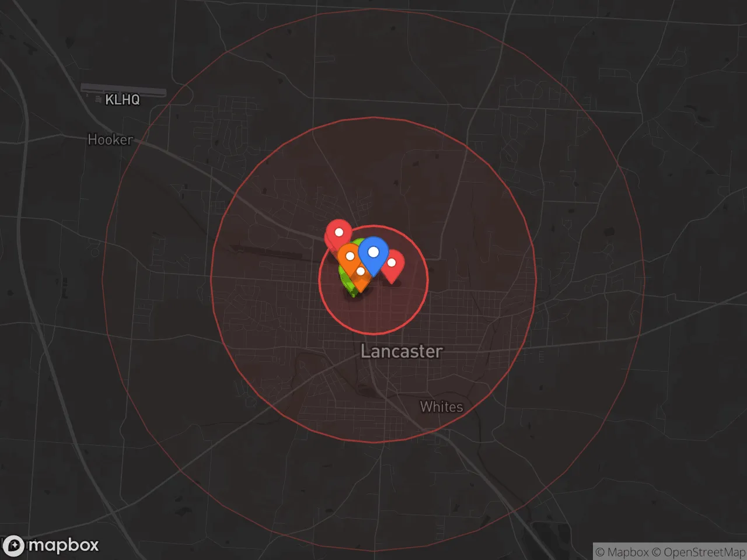Click the outermost ring's leftmost edge
This screenshot has height=560, width=747.
(x=103, y=280)
